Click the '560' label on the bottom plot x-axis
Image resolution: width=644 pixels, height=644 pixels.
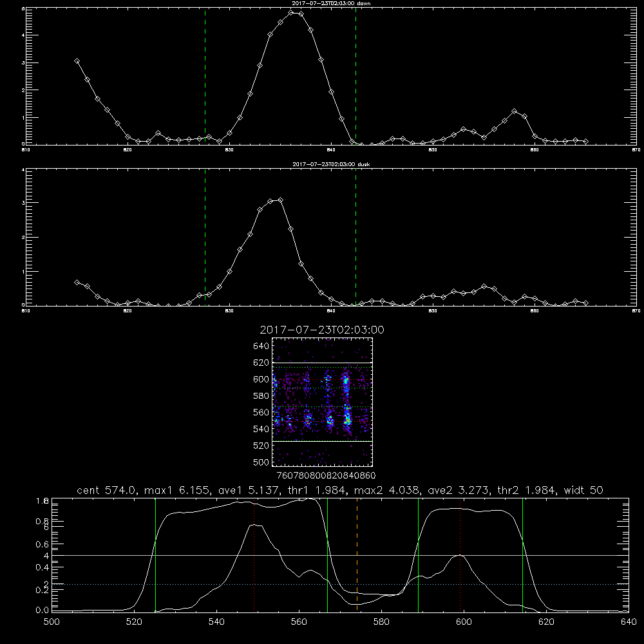click(299, 622)
